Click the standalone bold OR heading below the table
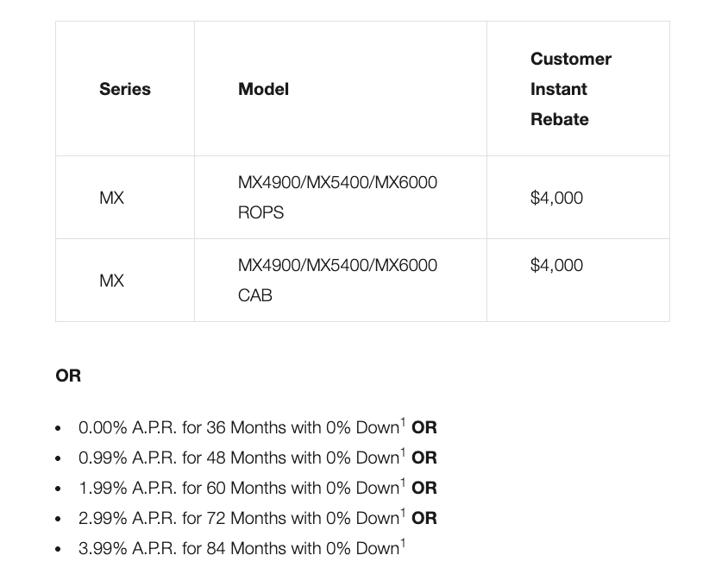Viewport: 728px width, 587px height. click(x=68, y=376)
